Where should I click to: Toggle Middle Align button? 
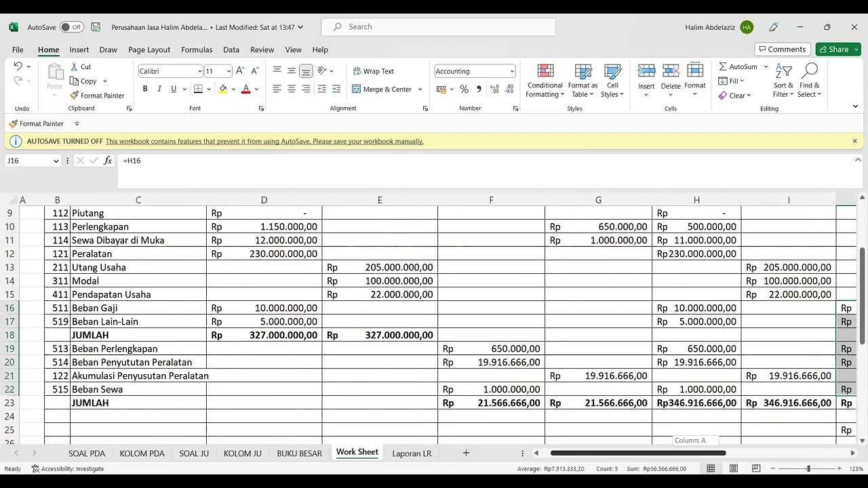click(292, 70)
